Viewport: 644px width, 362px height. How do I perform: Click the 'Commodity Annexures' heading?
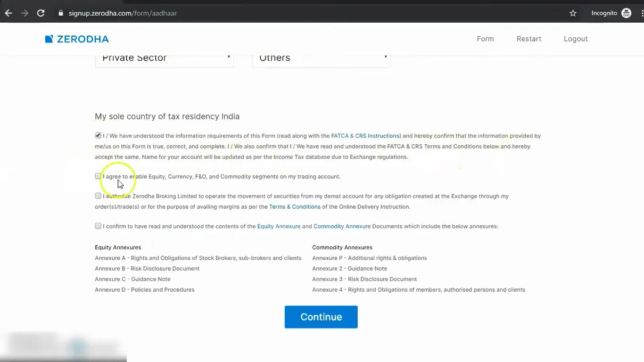pos(342,247)
